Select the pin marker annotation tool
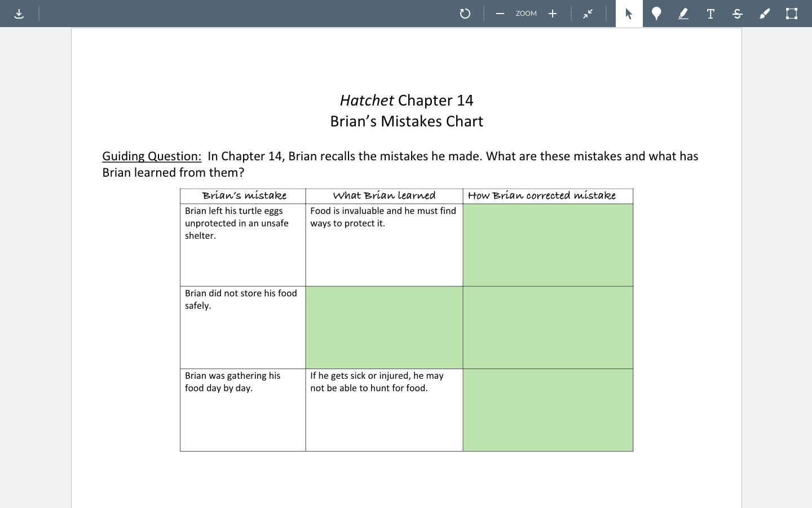812x508 pixels. coord(656,14)
